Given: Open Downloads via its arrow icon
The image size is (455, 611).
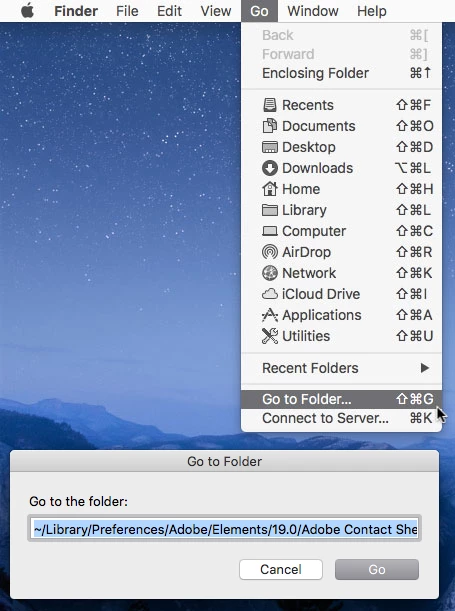Looking at the screenshot, I should pos(270,168).
